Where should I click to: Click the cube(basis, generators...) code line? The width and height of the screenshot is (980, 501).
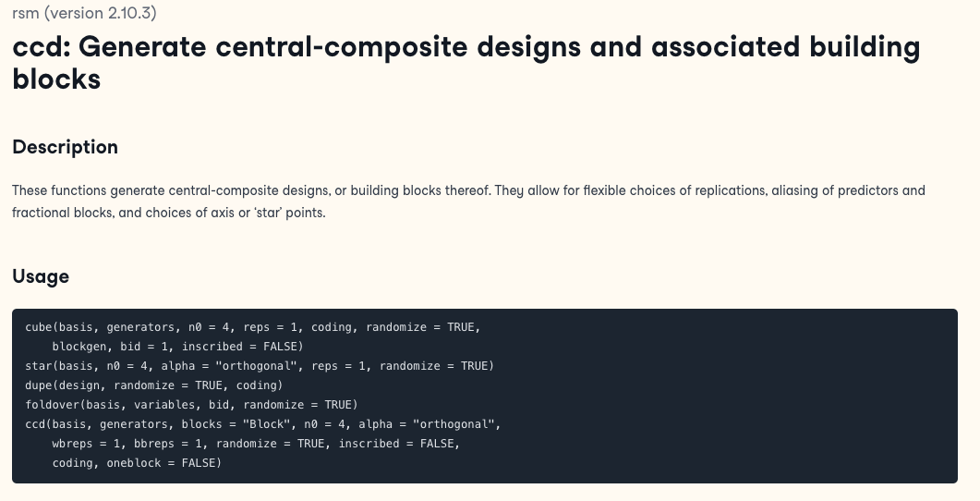252,327
